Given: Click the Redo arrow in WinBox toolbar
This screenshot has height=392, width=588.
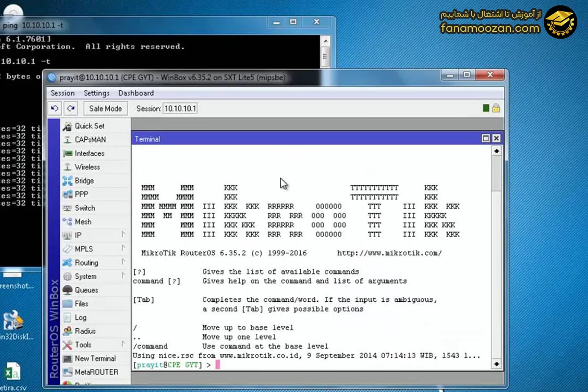Looking at the screenshot, I should (x=71, y=108).
